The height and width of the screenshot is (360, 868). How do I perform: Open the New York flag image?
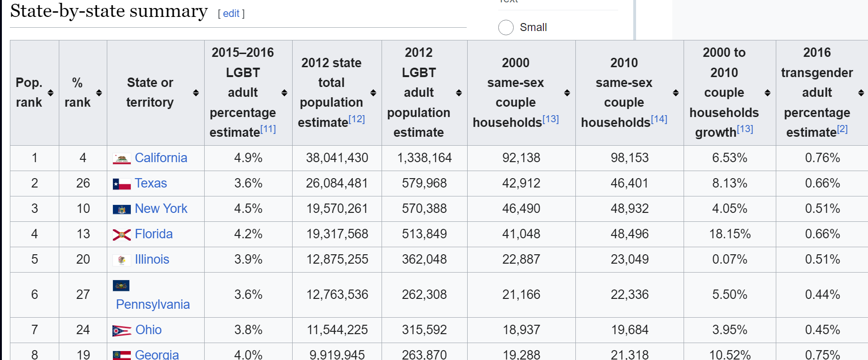coord(121,210)
